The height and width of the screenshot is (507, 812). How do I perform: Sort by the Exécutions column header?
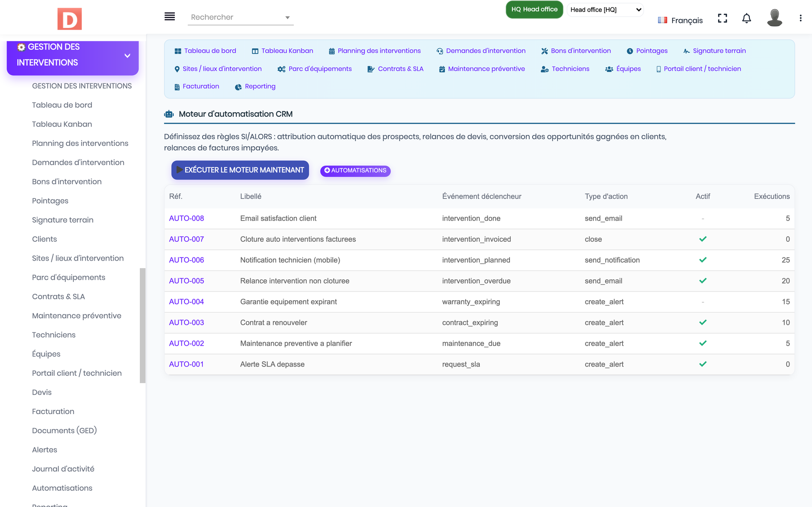(x=772, y=196)
